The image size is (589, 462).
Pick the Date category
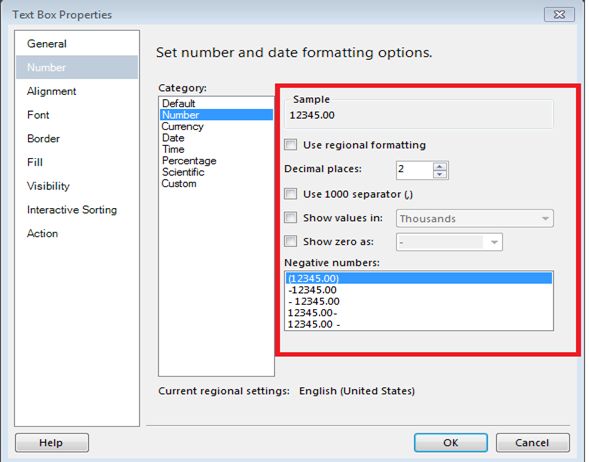click(x=173, y=137)
